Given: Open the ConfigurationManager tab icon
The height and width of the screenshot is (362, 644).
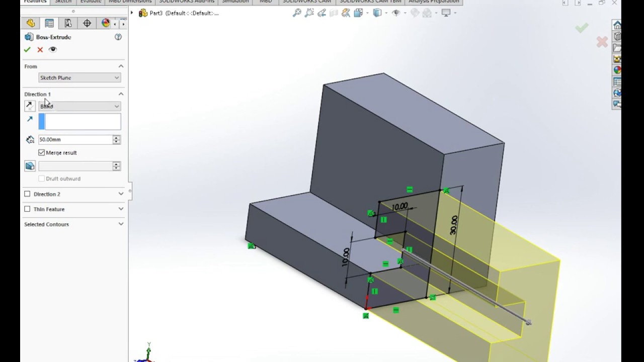Looking at the screenshot, I should click(x=68, y=23).
